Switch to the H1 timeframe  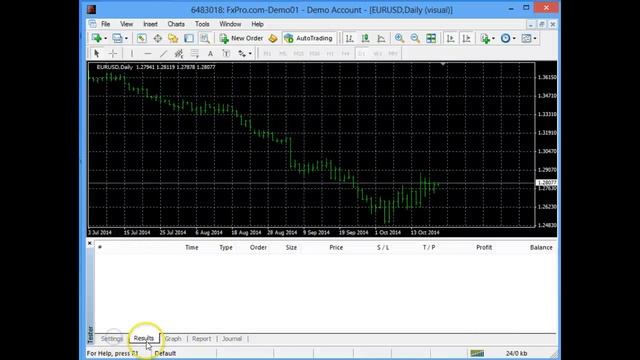click(330, 53)
